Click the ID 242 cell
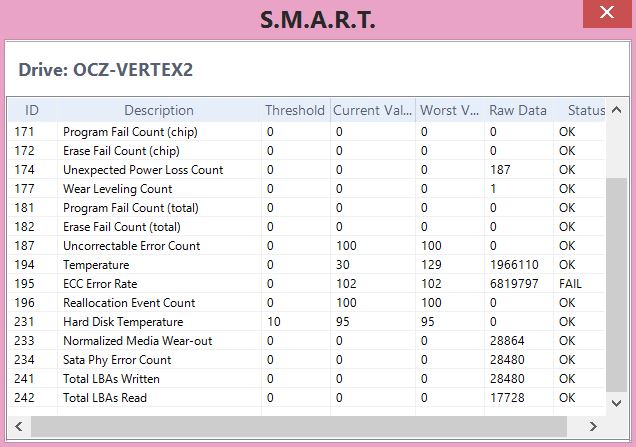 click(24, 398)
